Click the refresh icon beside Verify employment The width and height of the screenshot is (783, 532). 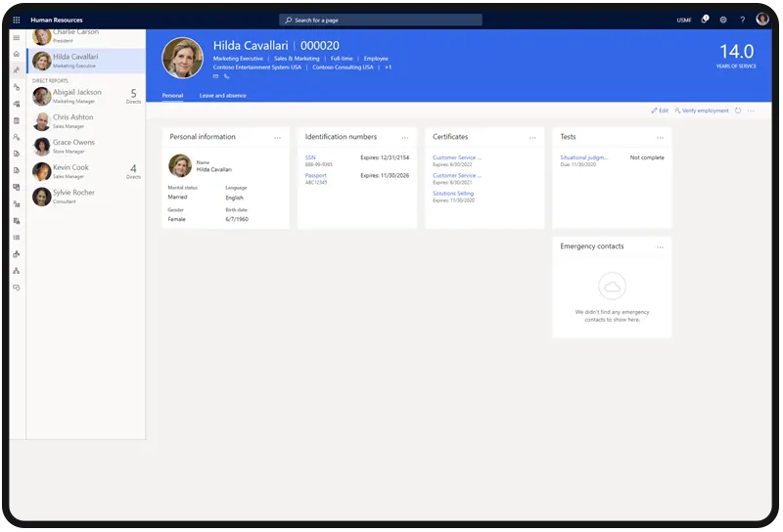(737, 111)
